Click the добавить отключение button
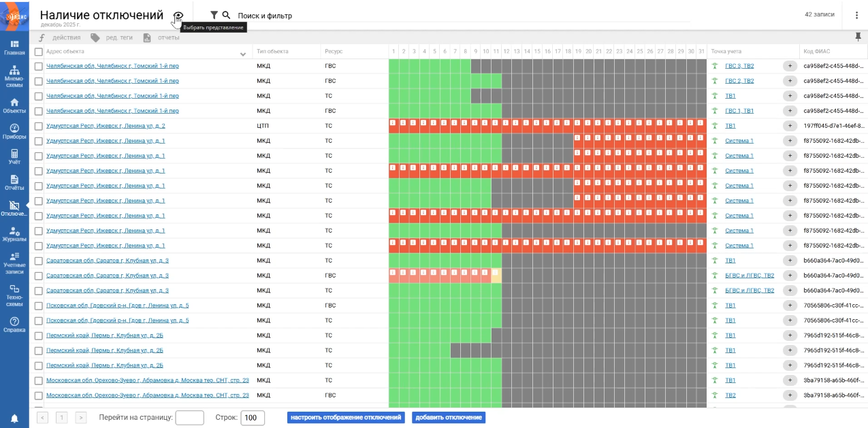 point(448,418)
